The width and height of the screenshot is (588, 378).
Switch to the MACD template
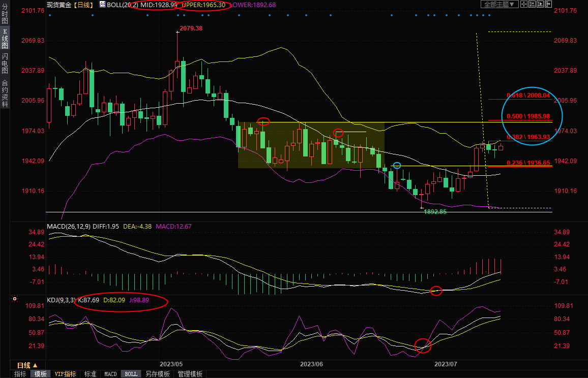(110, 374)
